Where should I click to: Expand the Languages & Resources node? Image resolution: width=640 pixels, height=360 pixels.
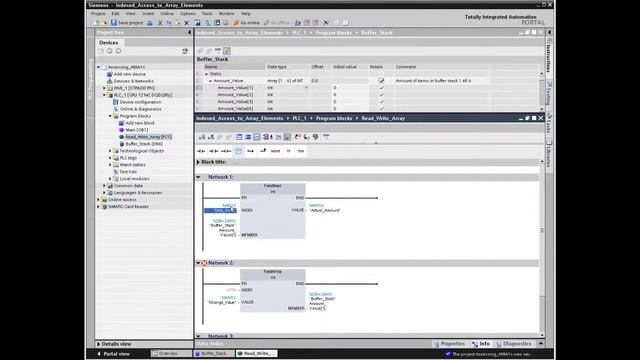(104, 192)
